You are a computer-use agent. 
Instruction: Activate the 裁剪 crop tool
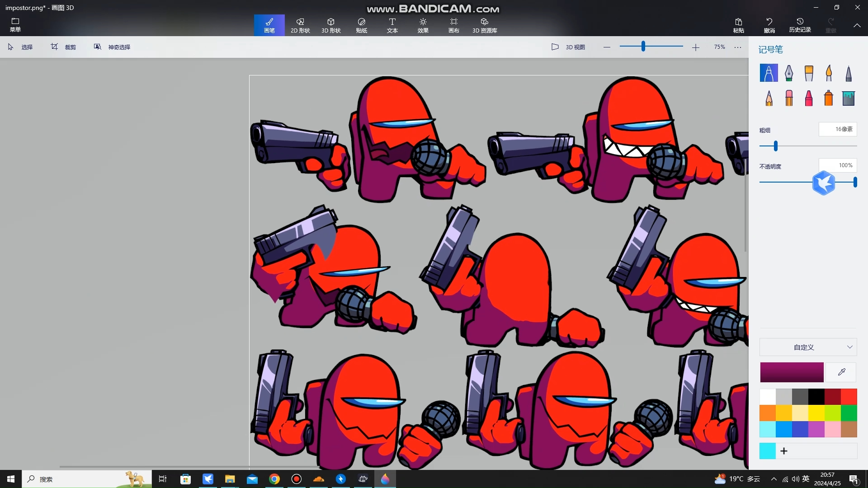[x=63, y=47]
